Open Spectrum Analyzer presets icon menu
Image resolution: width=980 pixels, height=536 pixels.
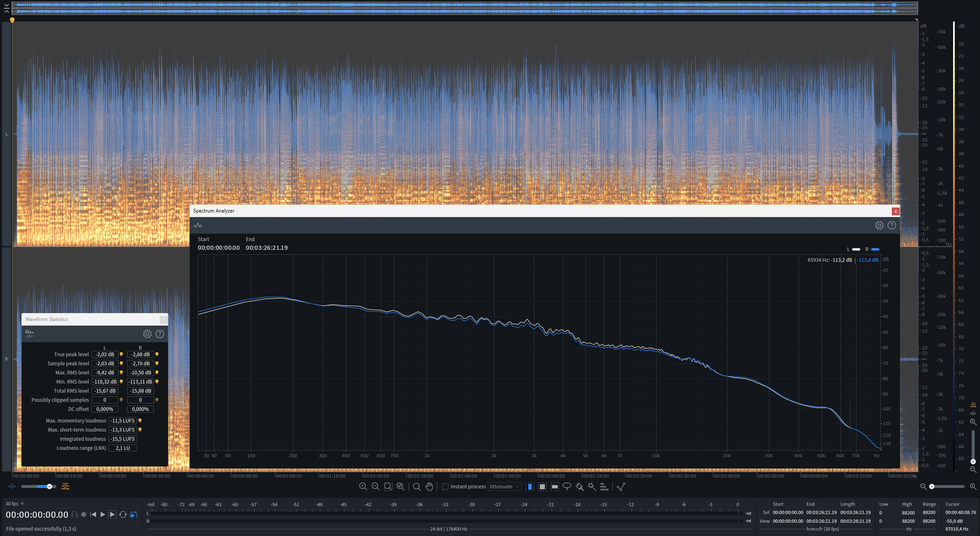[x=198, y=225]
